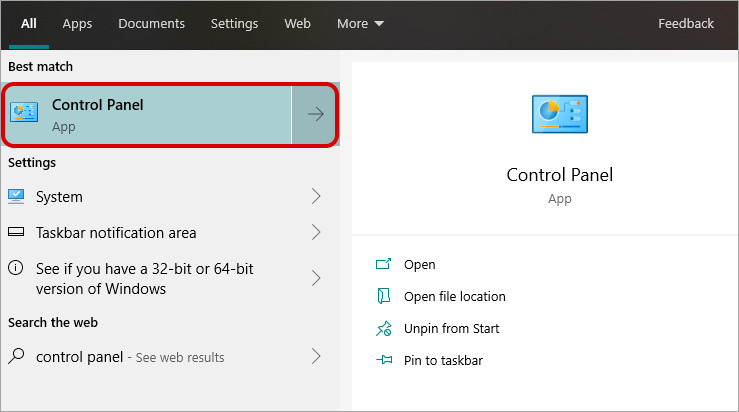Image resolution: width=739 pixels, height=412 pixels.
Task: Expand Taskbar notification area chevron
Action: click(x=316, y=232)
